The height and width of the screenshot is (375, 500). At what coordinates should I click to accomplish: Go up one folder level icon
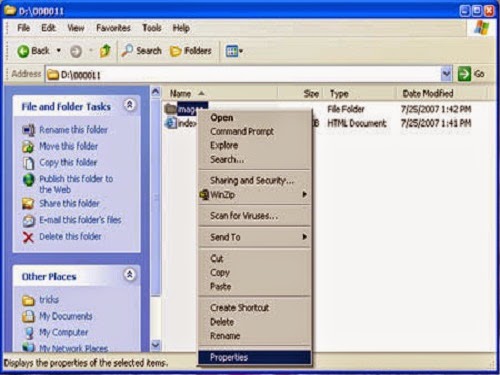(105, 51)
